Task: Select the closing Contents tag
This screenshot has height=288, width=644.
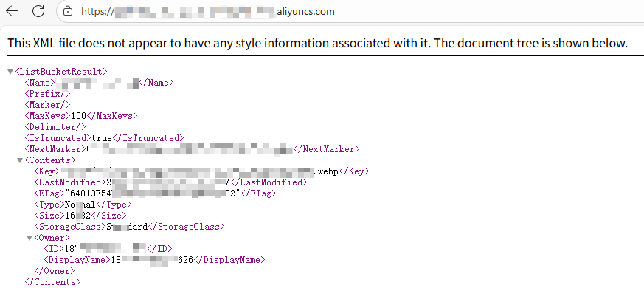Action: coord(52,282)
